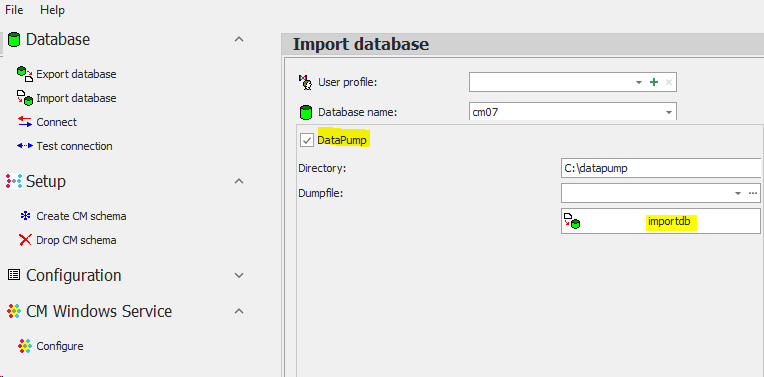Collapse the CM Windows Service chevron
The image size is (764, 377).
click(239, 311)
